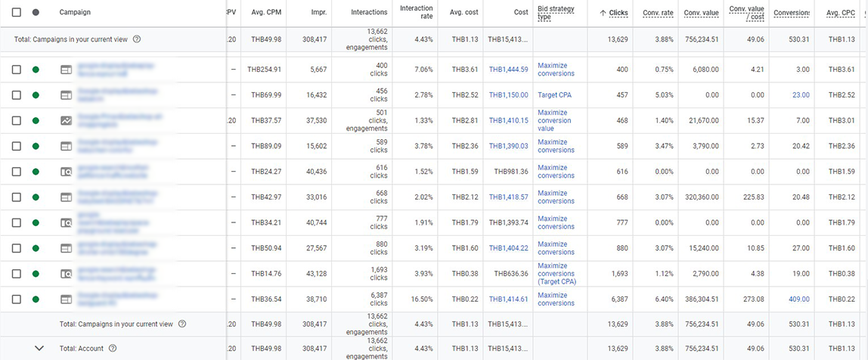868x360 pixels.
Task: Click the Display campaign icon in the THB1,414.61 row
Action: (67, 299)
